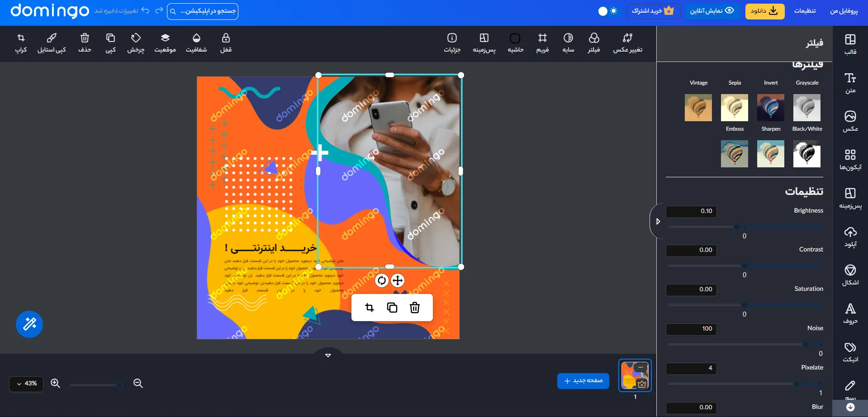This screenshot has height=417, width=868.
Task: Click duplicate icon in floating image toolbar
Action: pos(392,308)
